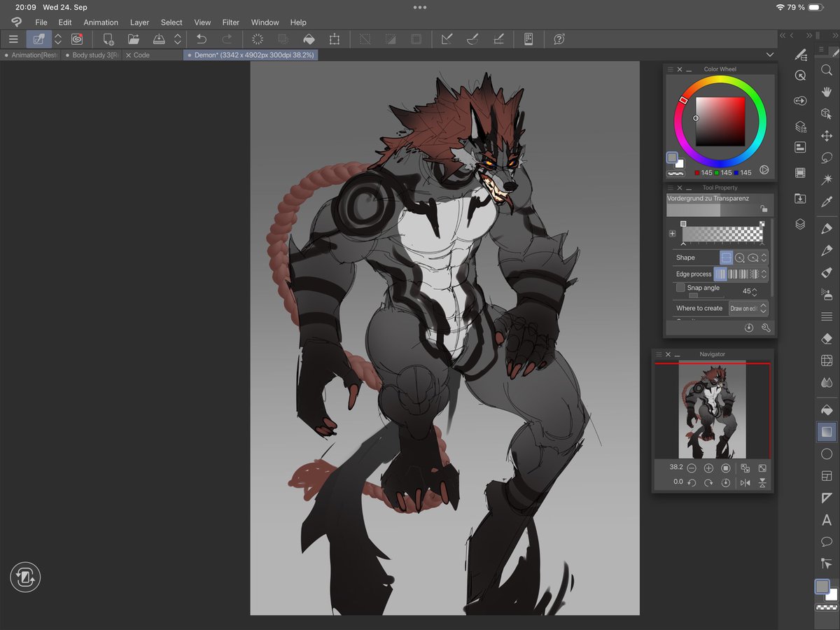Viewport: 840px width, 630px height.
Task: Enable the Snap angle checkbox
Action: [x=680, y=288]
